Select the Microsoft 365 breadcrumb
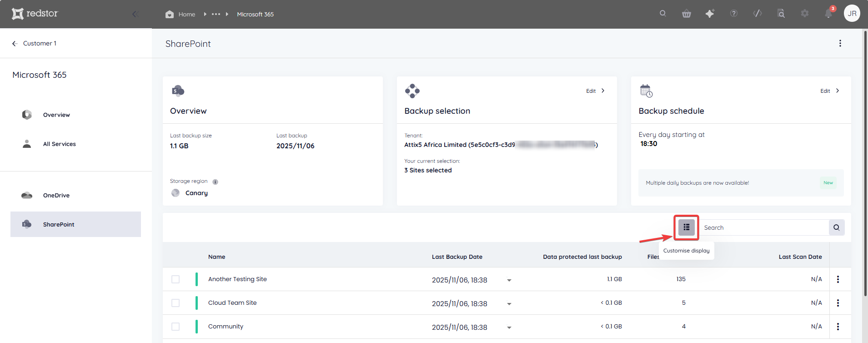 (255, 14)
